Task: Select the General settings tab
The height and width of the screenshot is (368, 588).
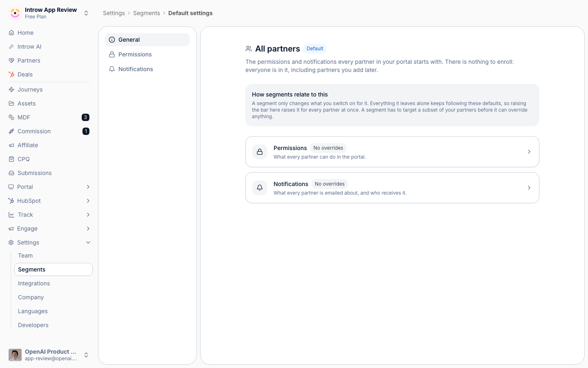Action: tap(147, 40)
